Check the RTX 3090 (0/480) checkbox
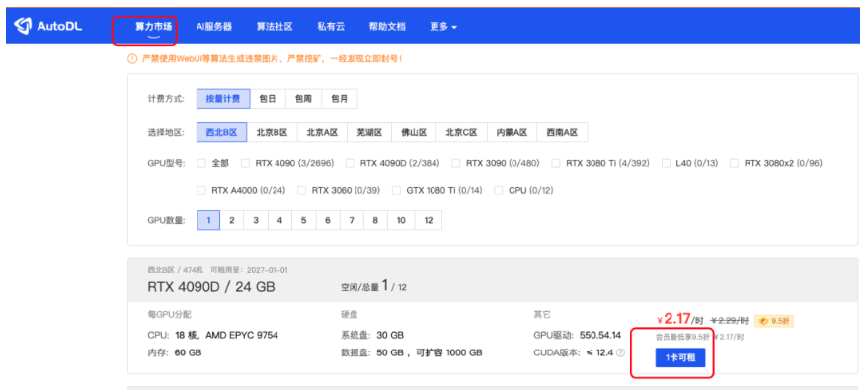This screenshot has height=390, width=868. pos(456,163)
